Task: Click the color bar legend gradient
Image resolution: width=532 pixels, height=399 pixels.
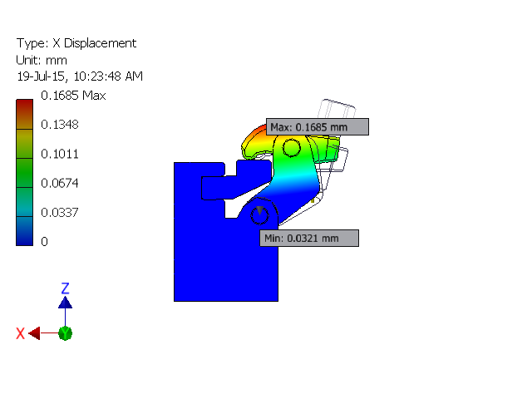Action: (24, 172)
